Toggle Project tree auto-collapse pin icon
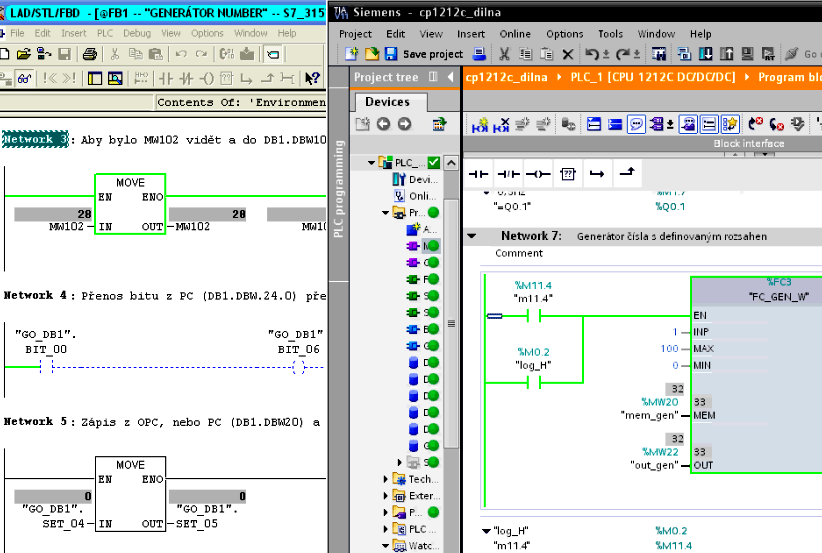This screenshot has width=822, height=553. click(433, 77)
